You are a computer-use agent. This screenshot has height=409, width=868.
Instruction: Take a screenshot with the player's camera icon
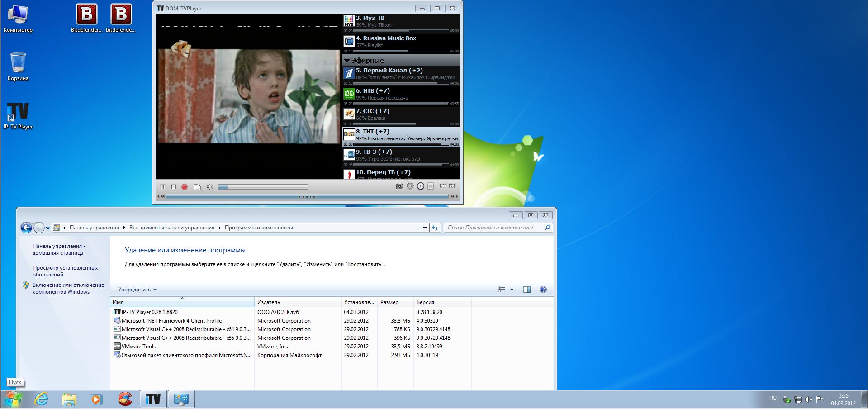pos(399,186)
